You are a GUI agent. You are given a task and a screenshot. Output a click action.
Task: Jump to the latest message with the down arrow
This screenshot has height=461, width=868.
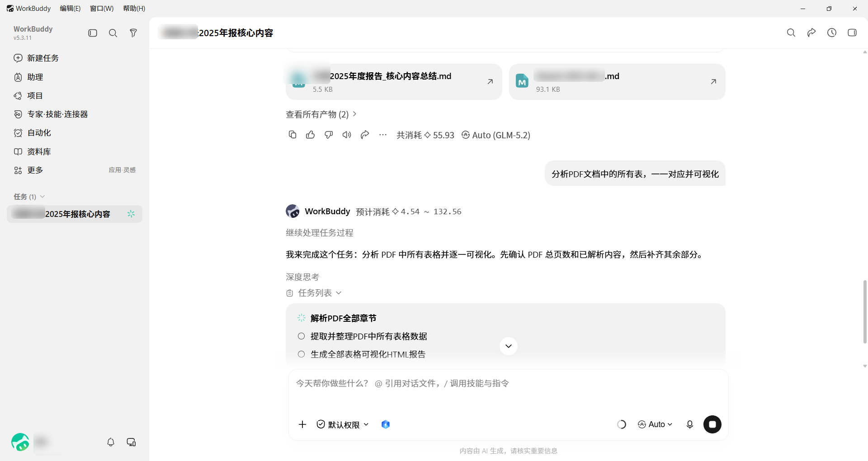(509, 346)
